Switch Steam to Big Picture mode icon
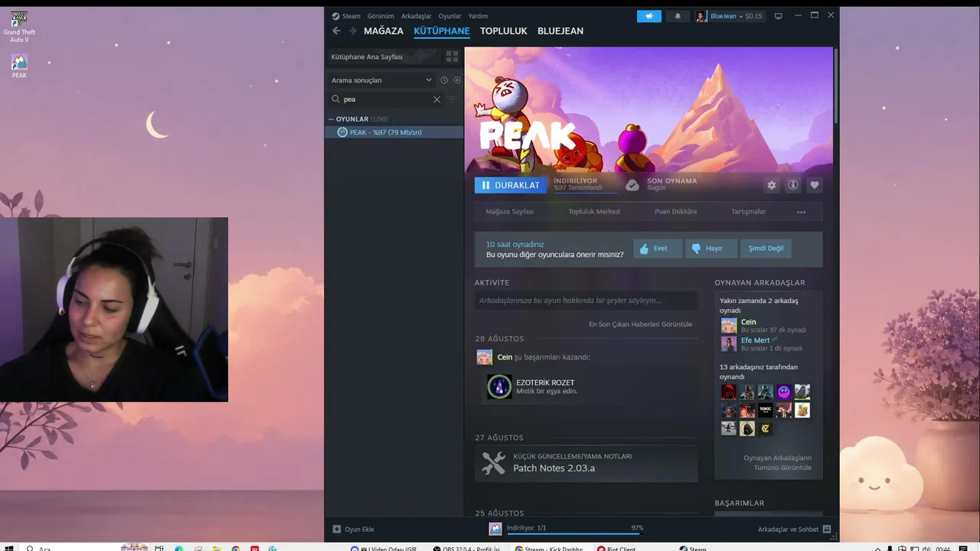Screen dimensions: 980x551 point(779,16)
